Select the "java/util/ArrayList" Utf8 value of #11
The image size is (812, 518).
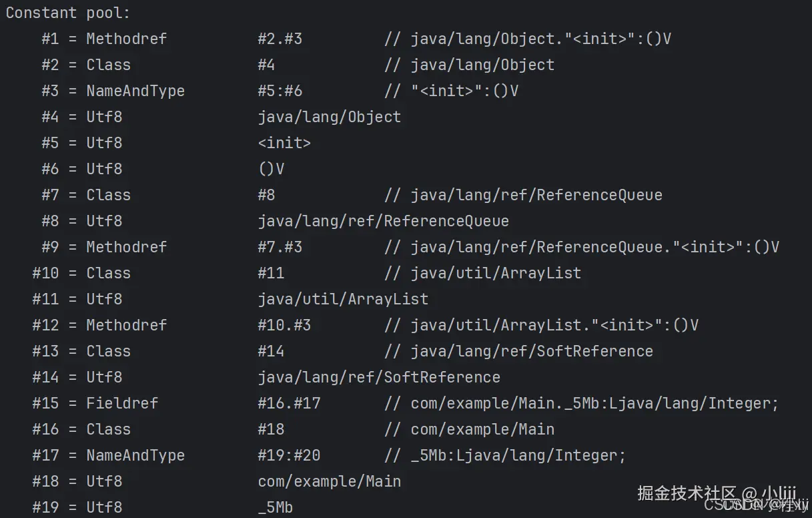point(343,299)
